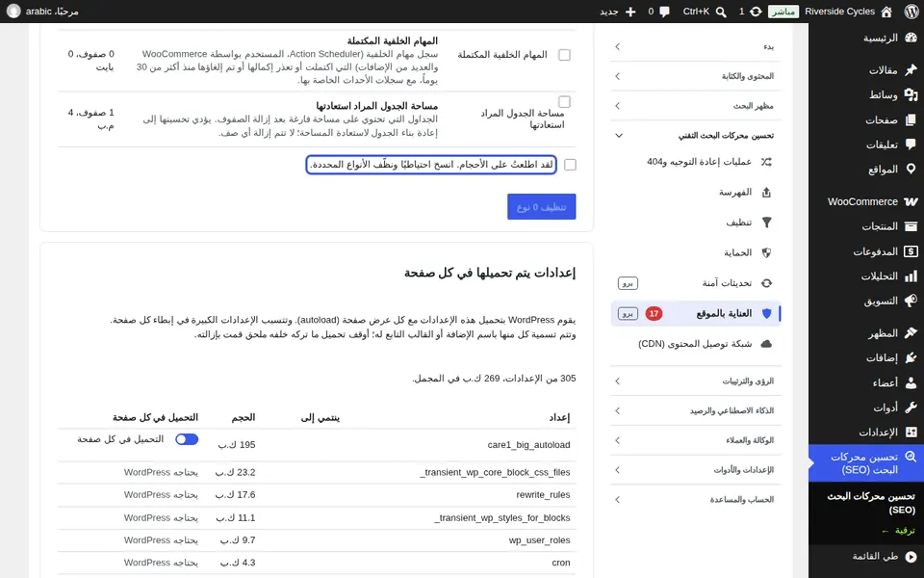Open المظهر appearance menu
Screen dimensions: 924x578
892,333
